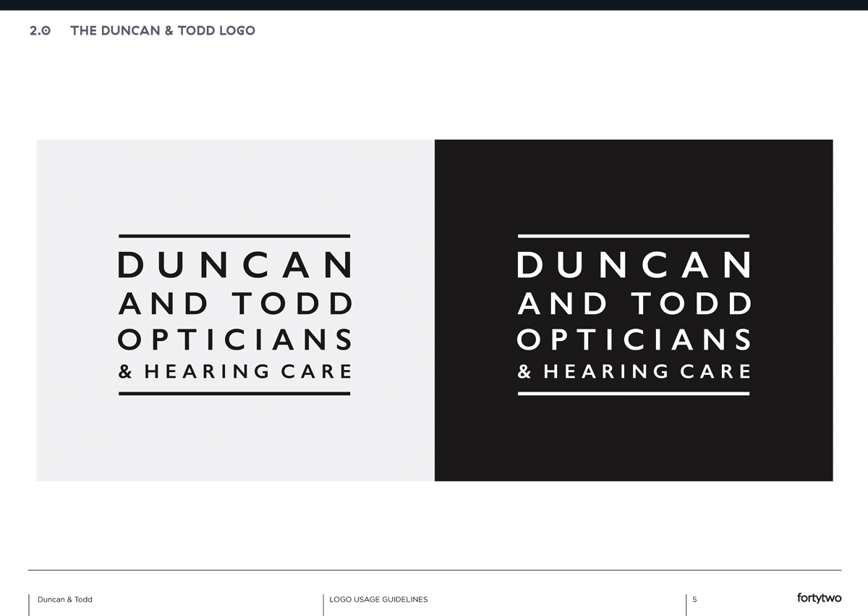Click the "Duncan & Todd" footer text

pyautogui.click(x=65, y=599)
